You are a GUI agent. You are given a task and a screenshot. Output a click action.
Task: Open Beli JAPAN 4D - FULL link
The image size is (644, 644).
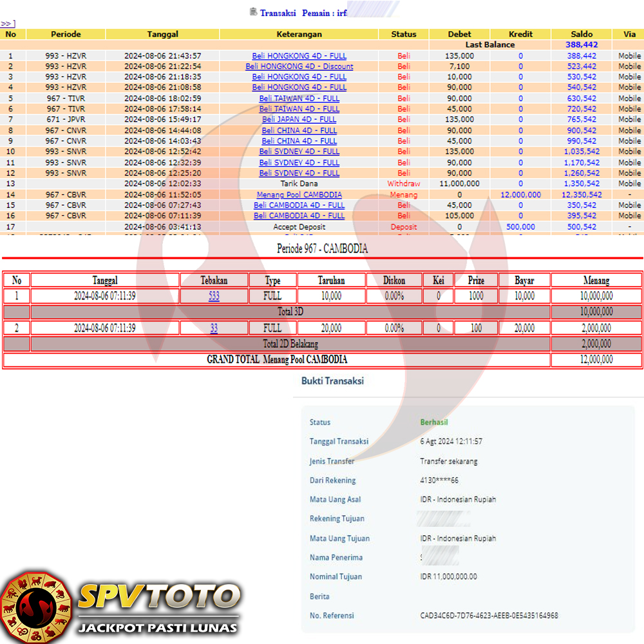pyautogui.click(x=299, y=120)
